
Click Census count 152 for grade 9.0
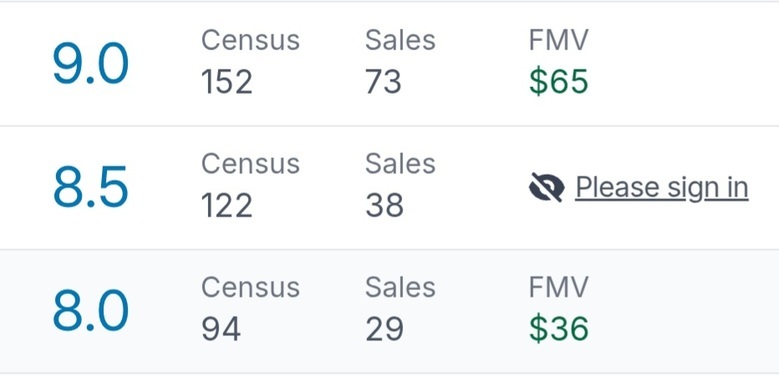[x=227, y=82]
